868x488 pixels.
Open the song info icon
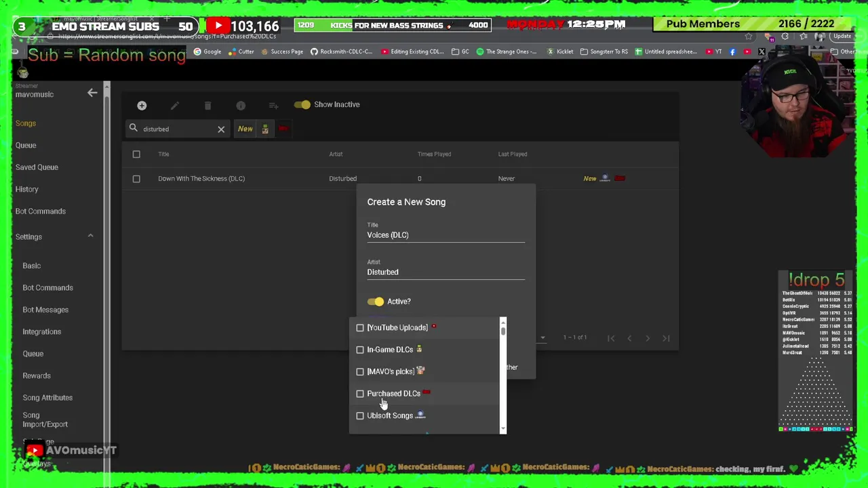pos(241,105)
